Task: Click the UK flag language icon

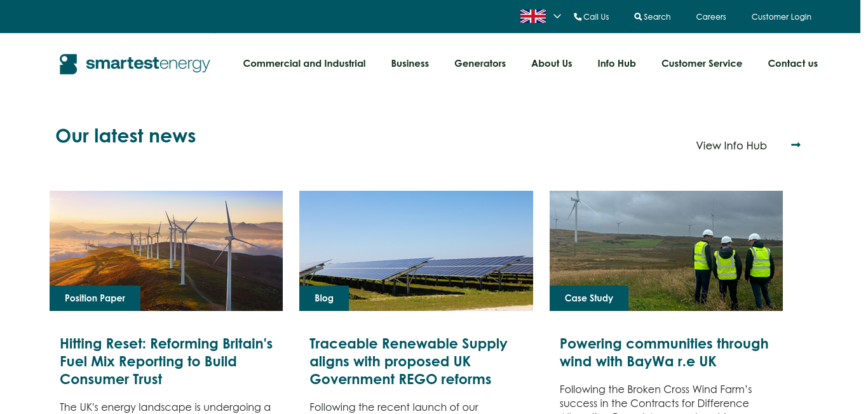Action: coord(532,17)
